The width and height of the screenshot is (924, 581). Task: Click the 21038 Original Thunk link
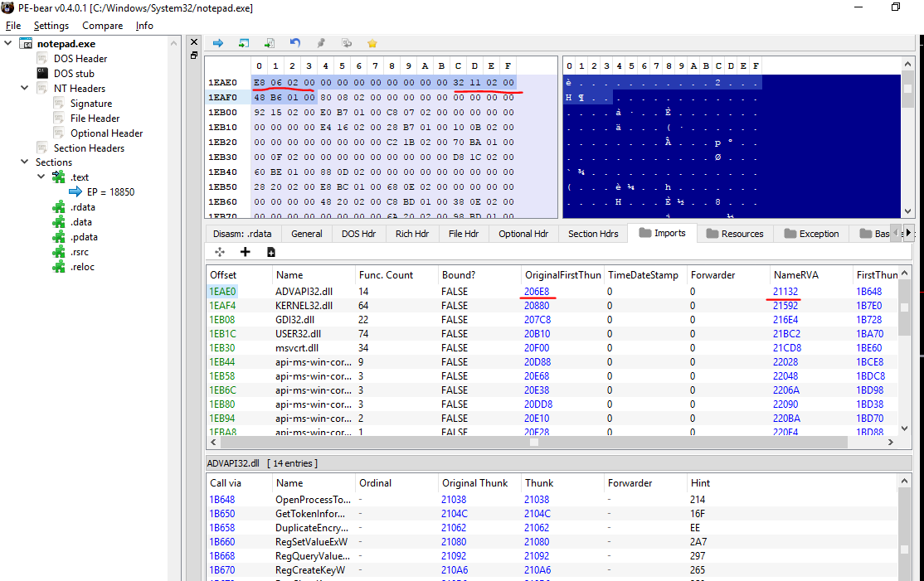pos(454,500)
